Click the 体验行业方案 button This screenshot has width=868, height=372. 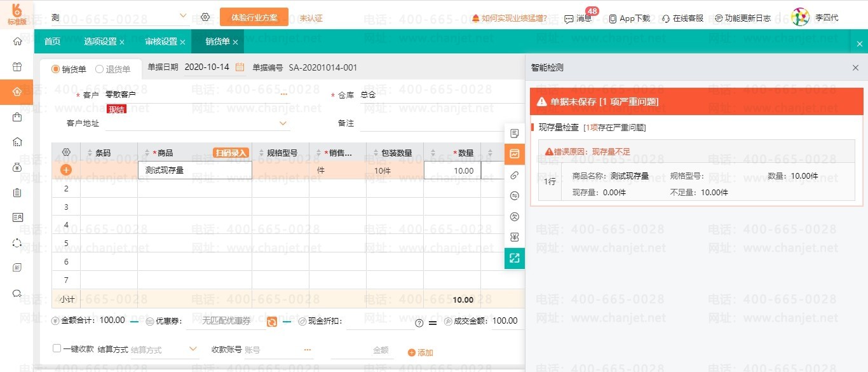coord(254,17)
